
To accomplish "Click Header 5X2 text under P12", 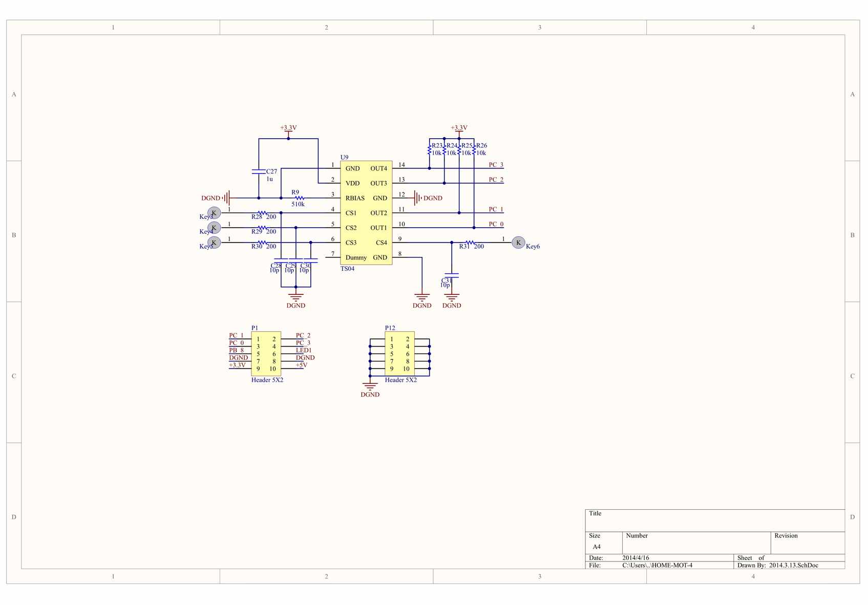I will pyautogui.click(x=400, y=380).
